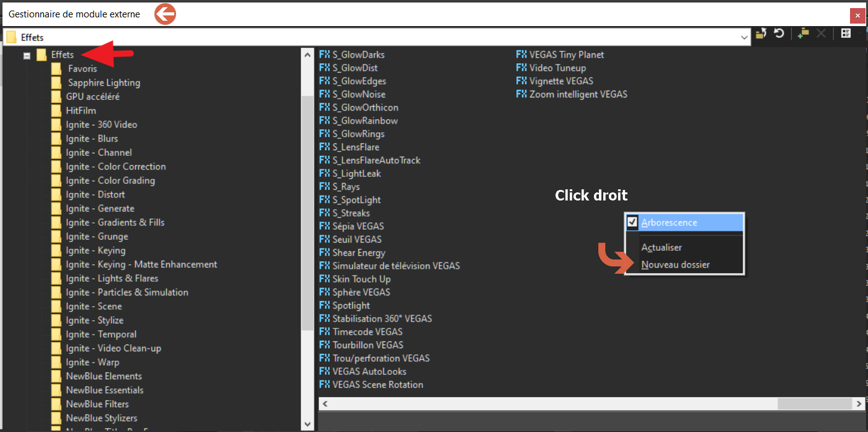Click the Effets path input field

378,37
